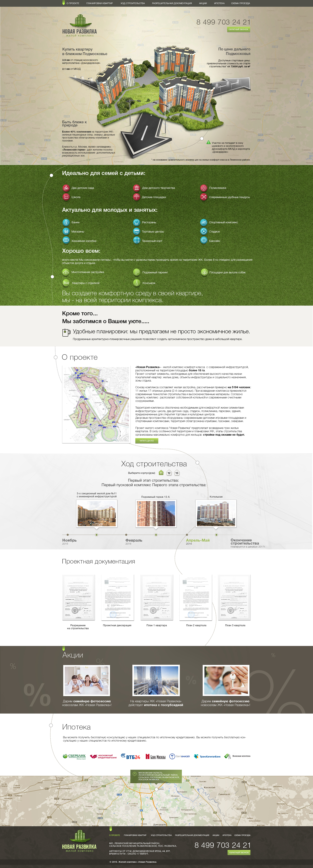
Task: Click the address marker label on the map
Action: [x=156, y=776]
